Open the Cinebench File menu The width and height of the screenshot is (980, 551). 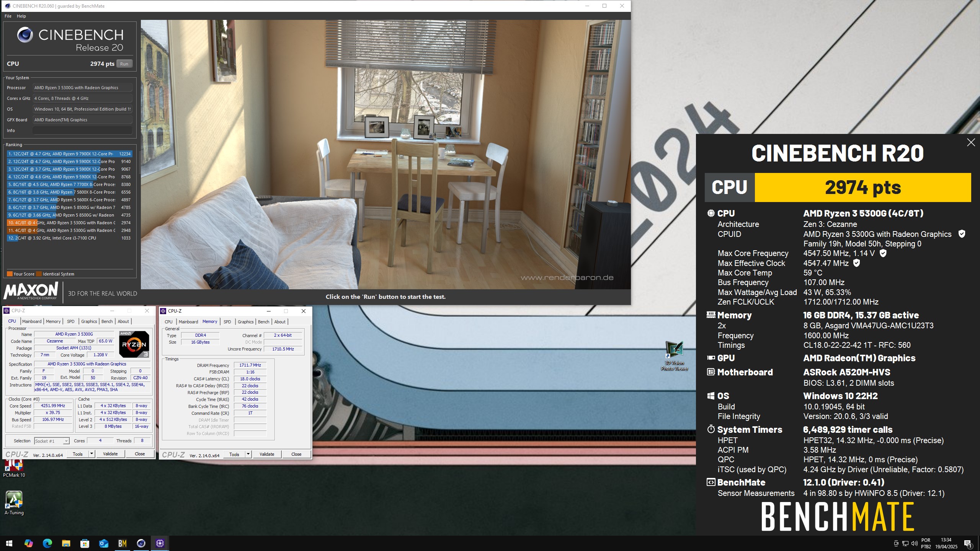click(x=8, y=16)
